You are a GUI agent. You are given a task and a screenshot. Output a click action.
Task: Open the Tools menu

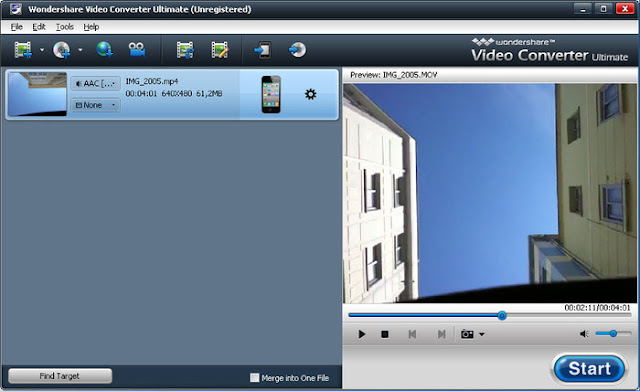click(x=64, y=27)
